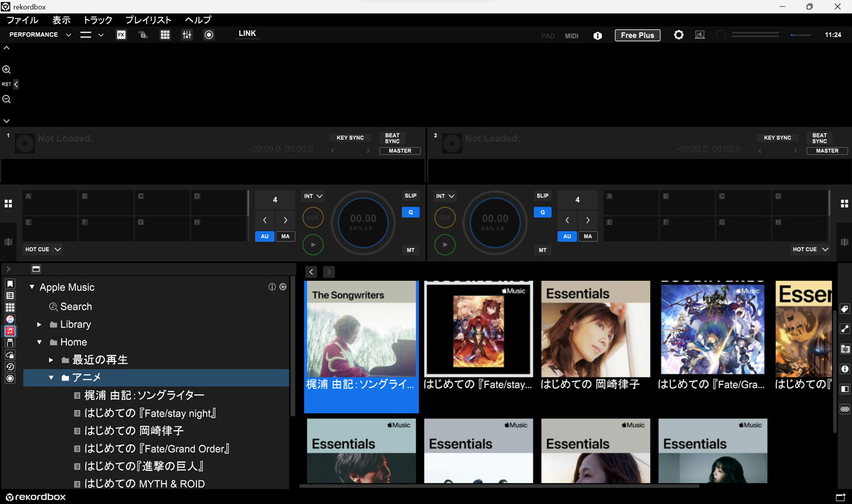Image resolution: width=852 pixels, height=504 pixels.
Task: Open the hexagon info icon beside MIDI
Action: coord(598,35)
